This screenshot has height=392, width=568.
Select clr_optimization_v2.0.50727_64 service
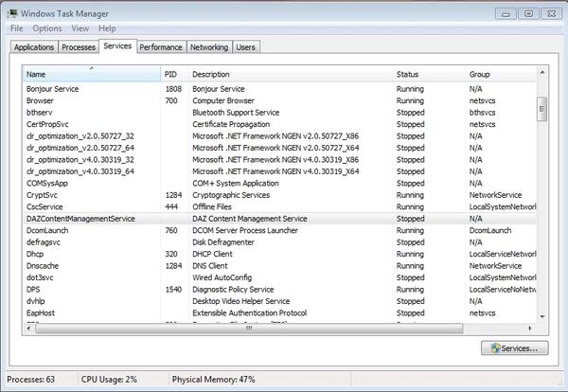(279, 148)
